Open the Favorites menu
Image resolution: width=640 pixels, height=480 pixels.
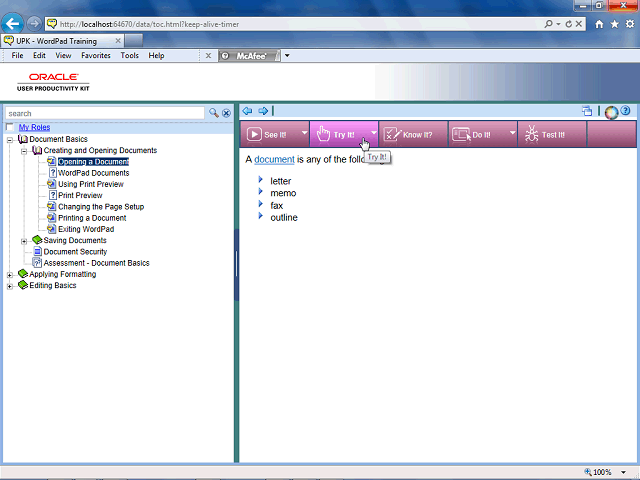[96, 56]
